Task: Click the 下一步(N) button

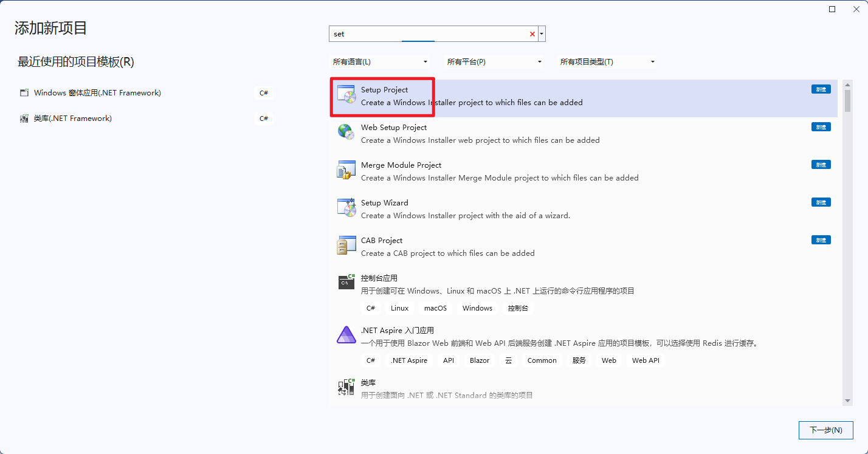Action: pos(825,430)
